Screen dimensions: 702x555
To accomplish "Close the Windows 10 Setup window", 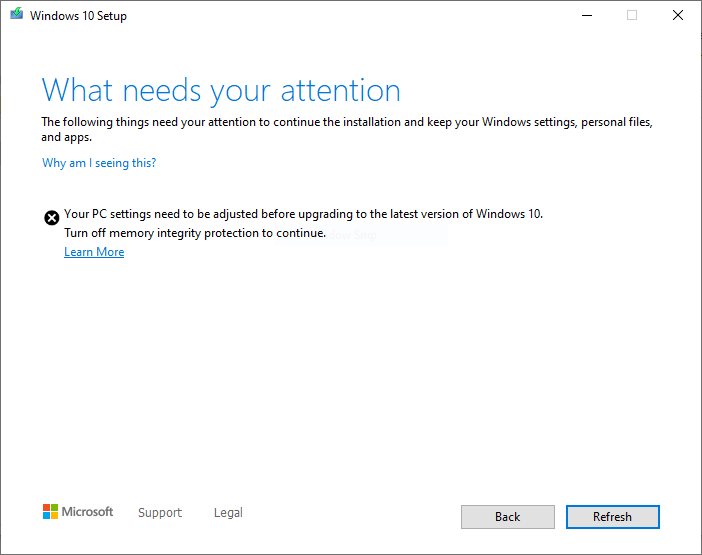I will pos(678,15).
